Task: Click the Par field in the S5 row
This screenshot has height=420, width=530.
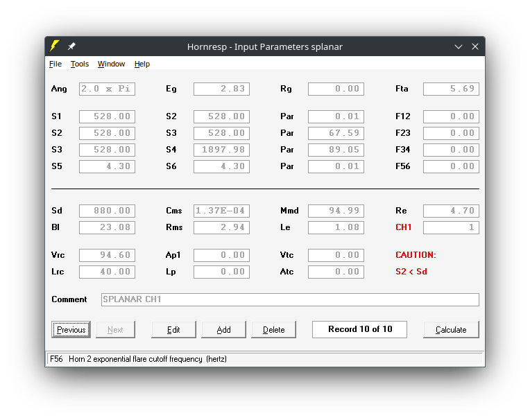Action: coord(336,166)
